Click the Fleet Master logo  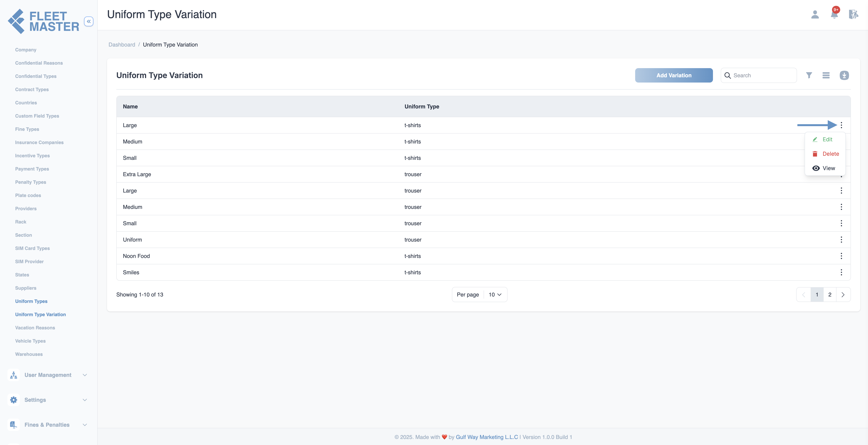[x=43, y=21]
